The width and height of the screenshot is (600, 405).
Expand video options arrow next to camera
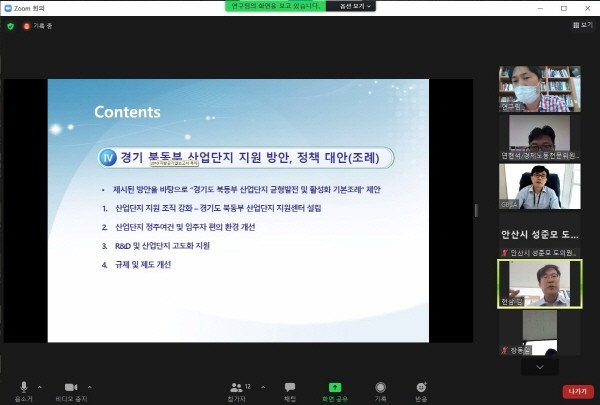pos(90,385)
